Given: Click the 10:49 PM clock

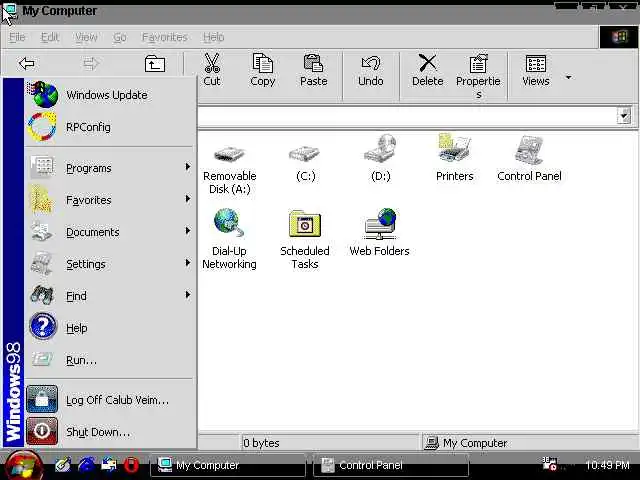Looking at the screenshot, I should tap(607, 465).
